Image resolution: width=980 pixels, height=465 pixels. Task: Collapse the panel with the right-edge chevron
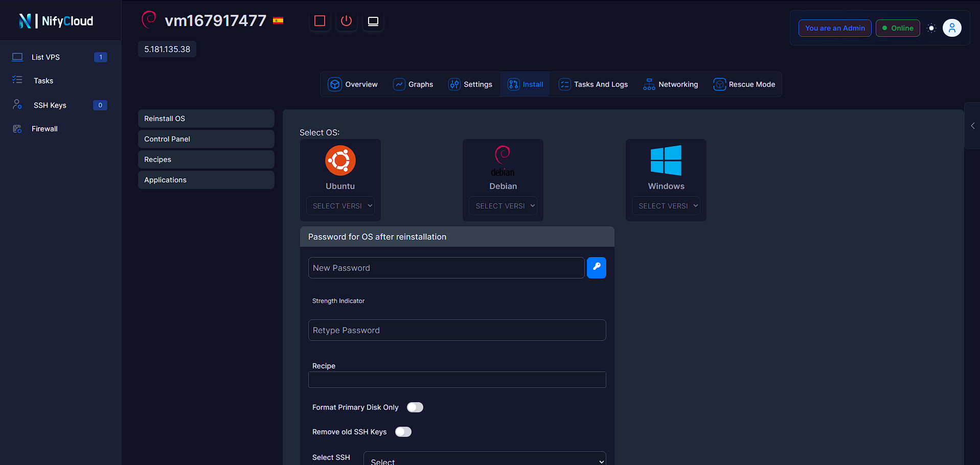click(972, 126)
